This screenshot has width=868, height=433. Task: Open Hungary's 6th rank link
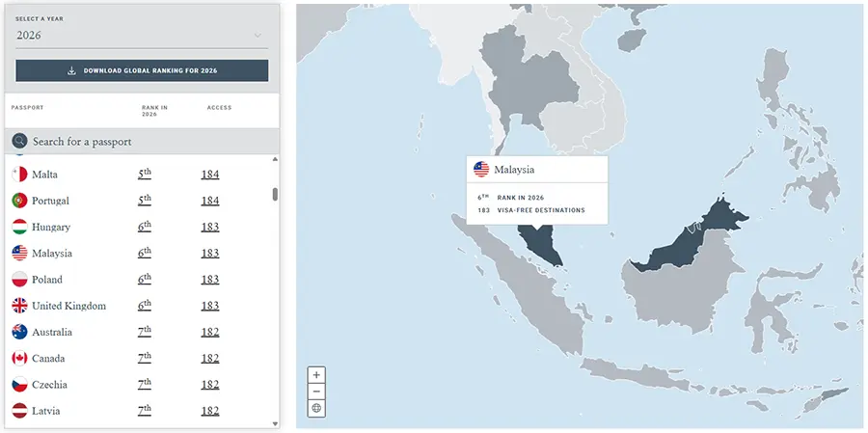[145, 227]
